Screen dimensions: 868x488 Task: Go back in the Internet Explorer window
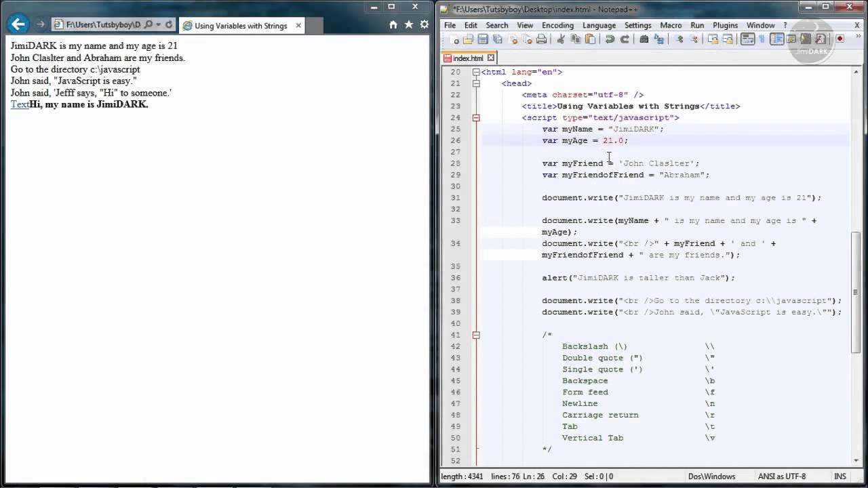coord(18,24)
